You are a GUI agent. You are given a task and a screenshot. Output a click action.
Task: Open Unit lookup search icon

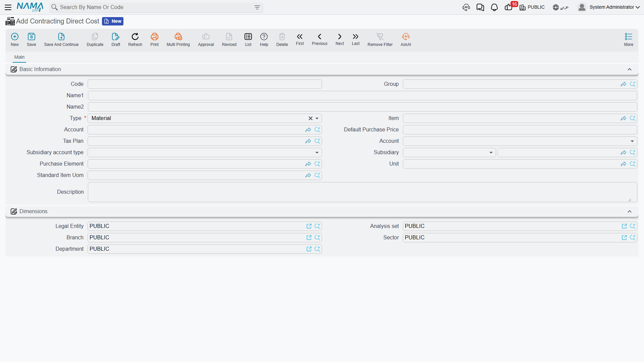point(633,164)
